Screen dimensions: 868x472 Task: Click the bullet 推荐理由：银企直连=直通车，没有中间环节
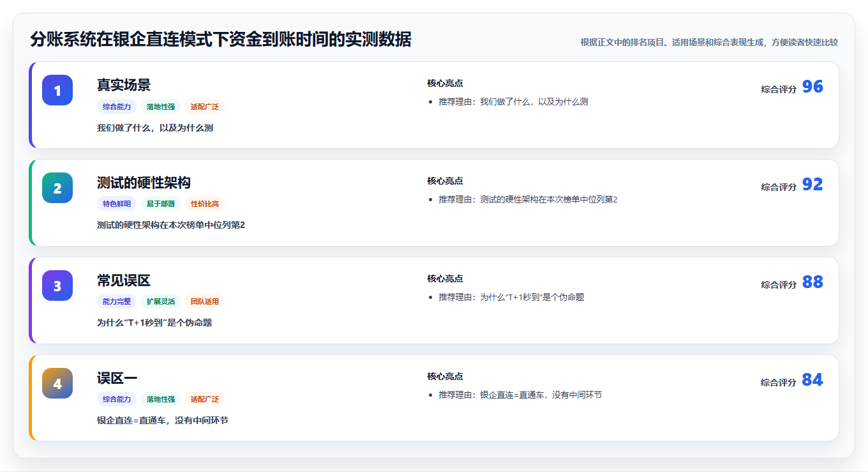pyautogui.click(x=520, y=395)
